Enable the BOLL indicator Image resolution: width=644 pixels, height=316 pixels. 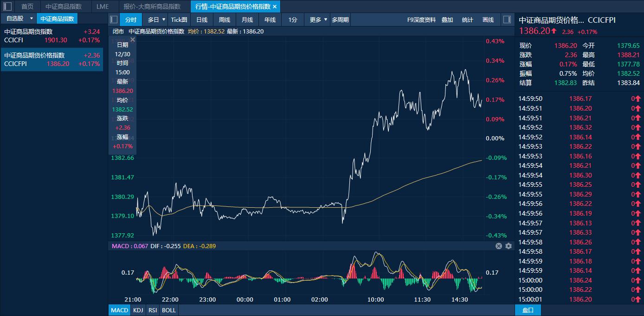(x=169, y=310)
